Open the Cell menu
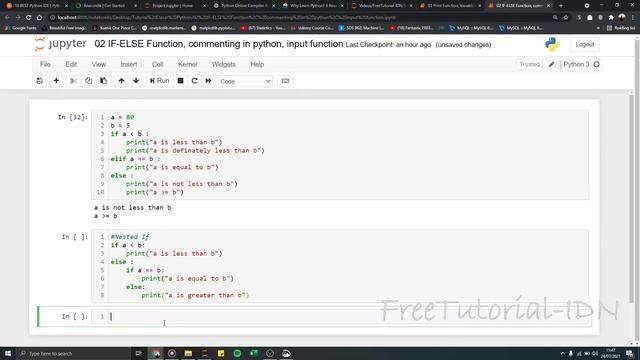This screenshot has width=640, height=360. [158, 64]
